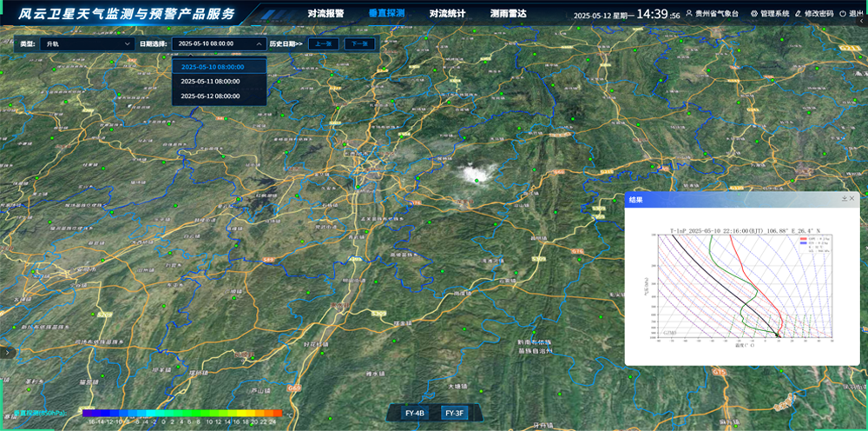Open 管理系统 via gear icon
Viewport: 868px width, 431px height.
coord(753,14)
